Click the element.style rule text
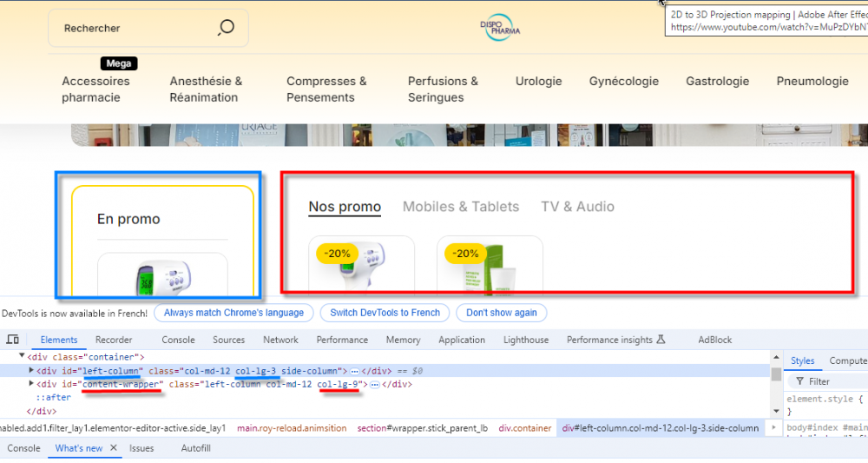Screen dimensions: 868x463 click(x=825, y=399)
